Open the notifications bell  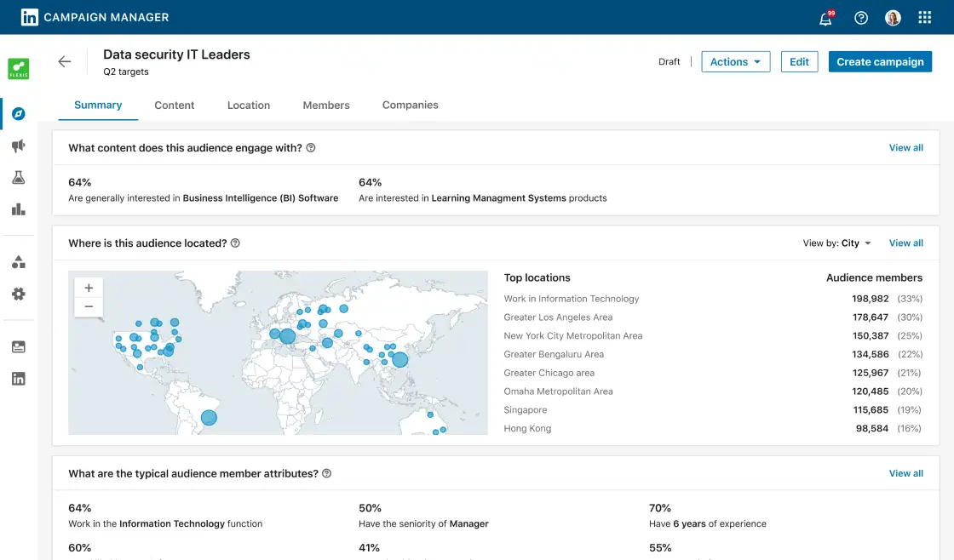[x=825, y=17]
